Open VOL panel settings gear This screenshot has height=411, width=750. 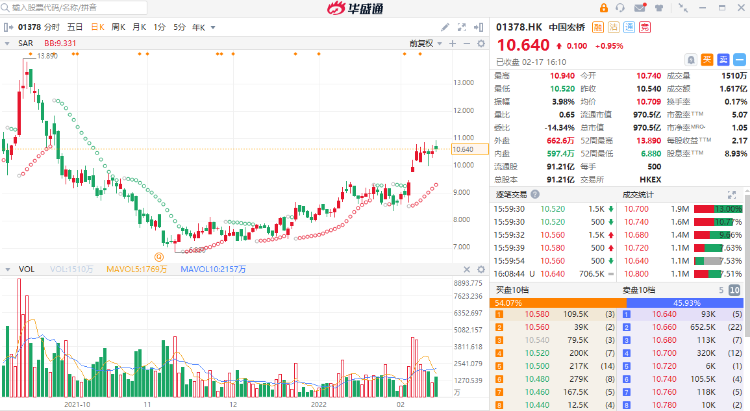[x=481, y=269]
